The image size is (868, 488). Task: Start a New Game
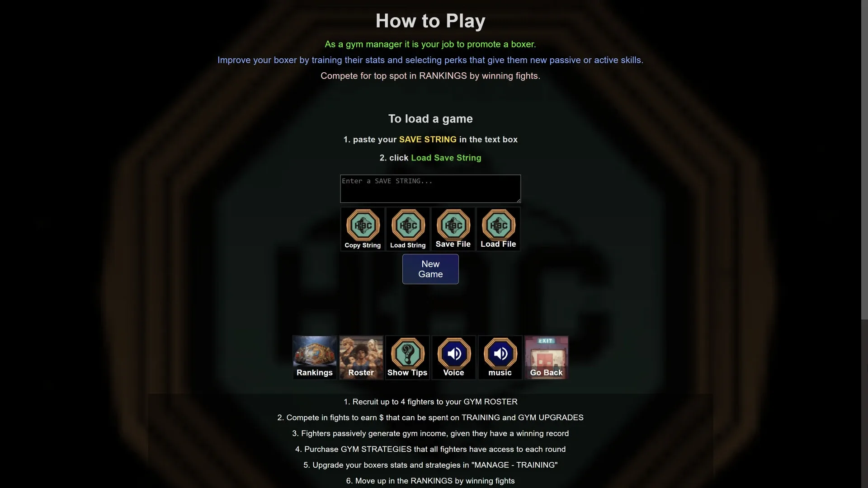point(430,269)
